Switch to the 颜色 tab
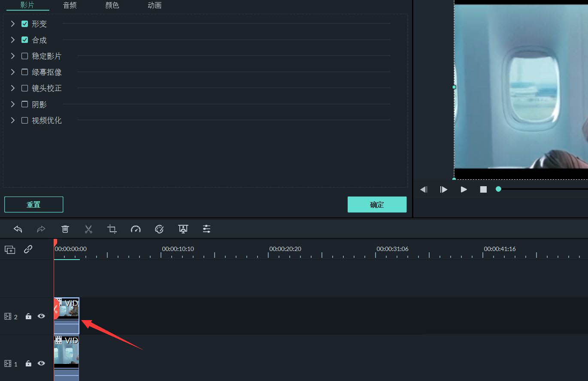This screenshot has height=381, width=588. coord(112,6)
